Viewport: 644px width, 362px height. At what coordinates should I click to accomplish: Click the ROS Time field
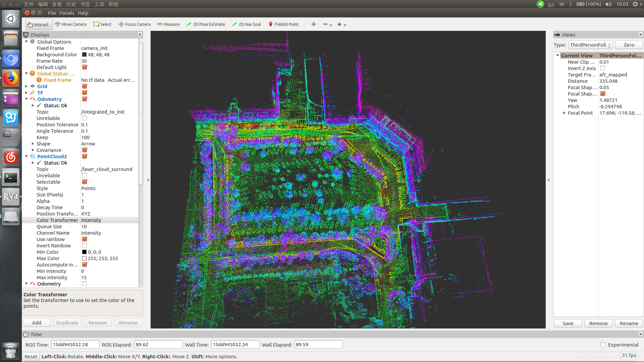coord(75,345)
